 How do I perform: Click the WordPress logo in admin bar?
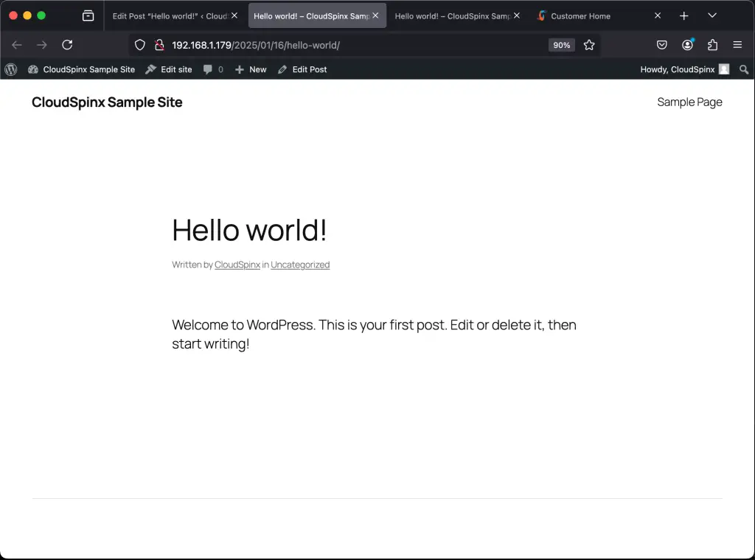(x=10, y=69)
